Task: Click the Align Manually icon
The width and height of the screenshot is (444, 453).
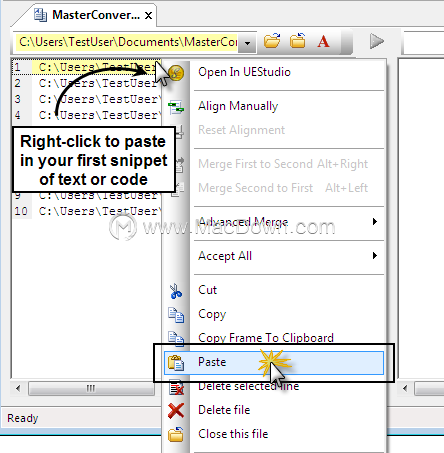Action: tap(176, 107)
